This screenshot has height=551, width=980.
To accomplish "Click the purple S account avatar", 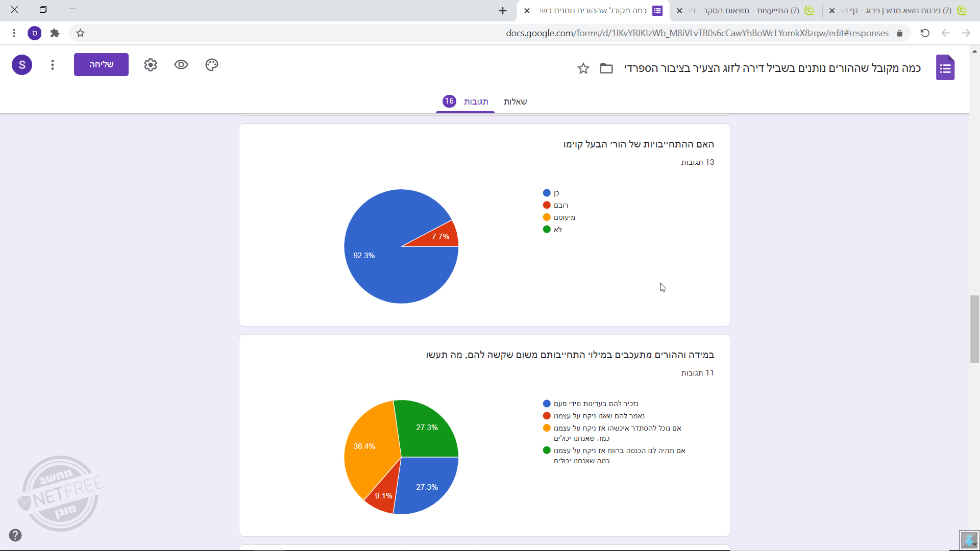I will 22,65.
